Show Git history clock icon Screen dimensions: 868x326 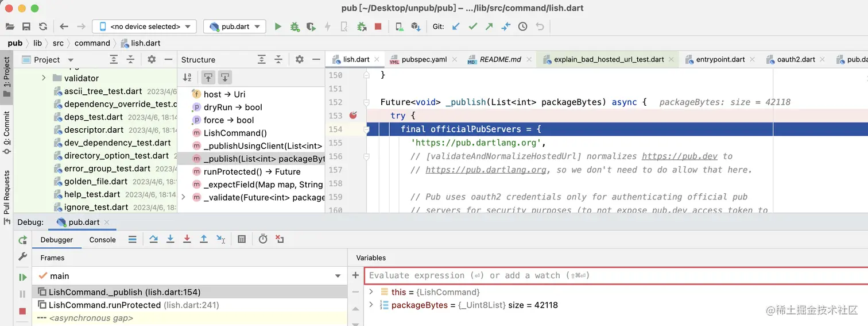pyautogui.click(x=522, y=26)
